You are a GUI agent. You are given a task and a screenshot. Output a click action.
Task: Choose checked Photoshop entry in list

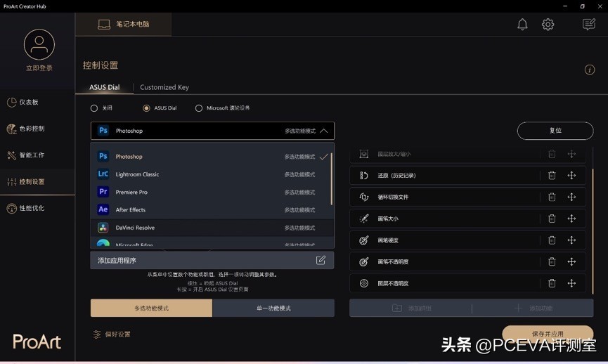point(212,157)
